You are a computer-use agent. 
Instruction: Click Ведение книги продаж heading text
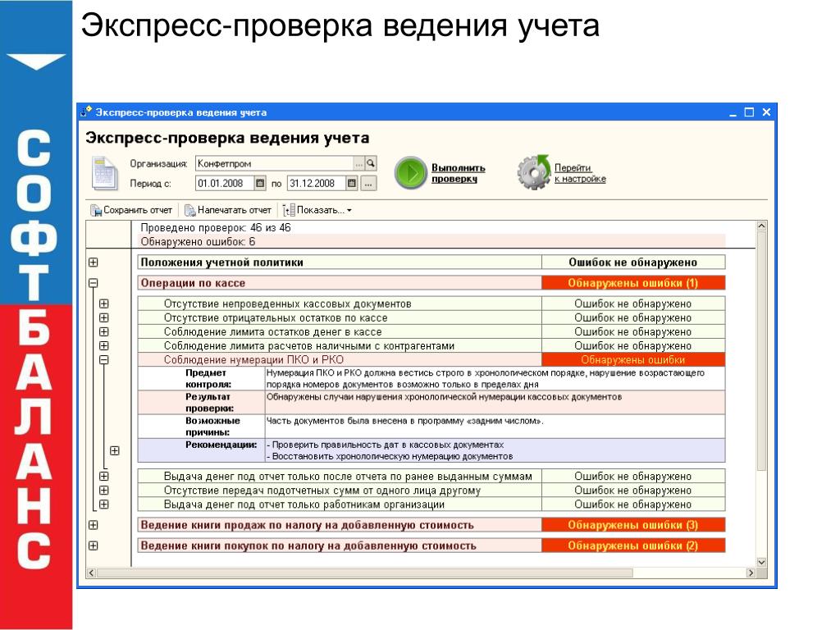307,525
